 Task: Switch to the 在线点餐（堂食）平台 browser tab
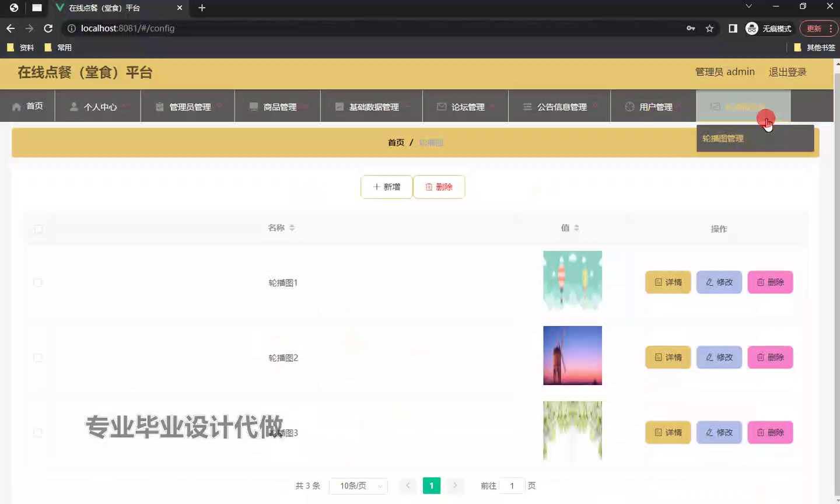point(119,8)
